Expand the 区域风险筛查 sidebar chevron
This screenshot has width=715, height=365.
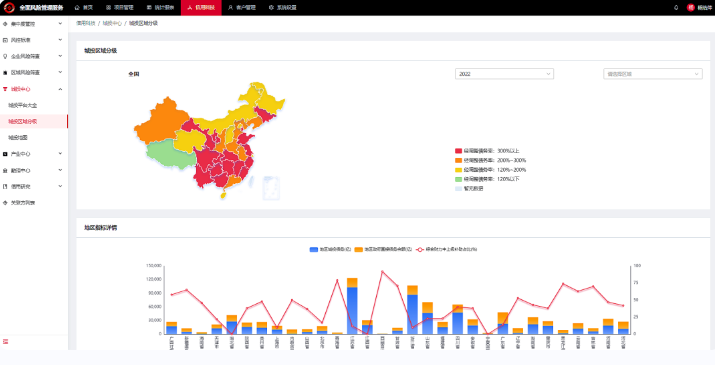click(x=60, y=73)
